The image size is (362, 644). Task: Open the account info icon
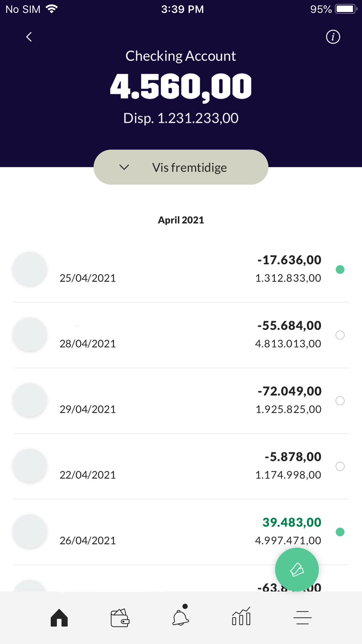tap(333, 37)
